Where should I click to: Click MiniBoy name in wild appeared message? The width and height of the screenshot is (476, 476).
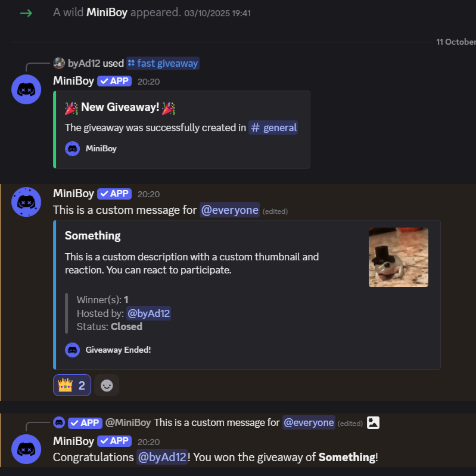coord(107,12)
